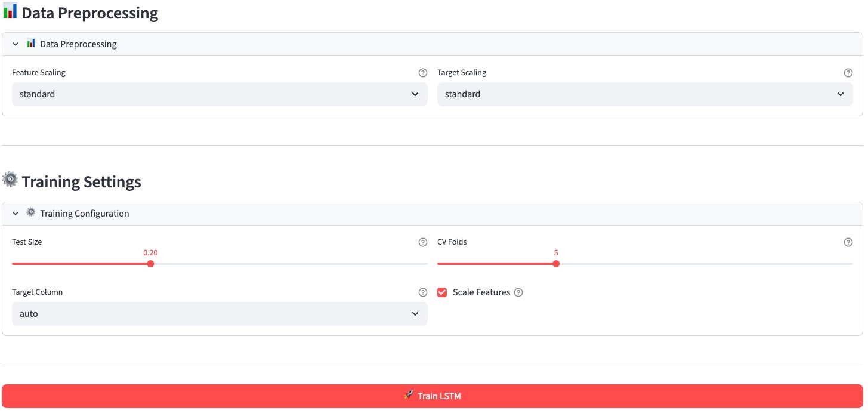The image size is (868, 420).
Task: Show help icon for Test Size
Action: (423, 242)
